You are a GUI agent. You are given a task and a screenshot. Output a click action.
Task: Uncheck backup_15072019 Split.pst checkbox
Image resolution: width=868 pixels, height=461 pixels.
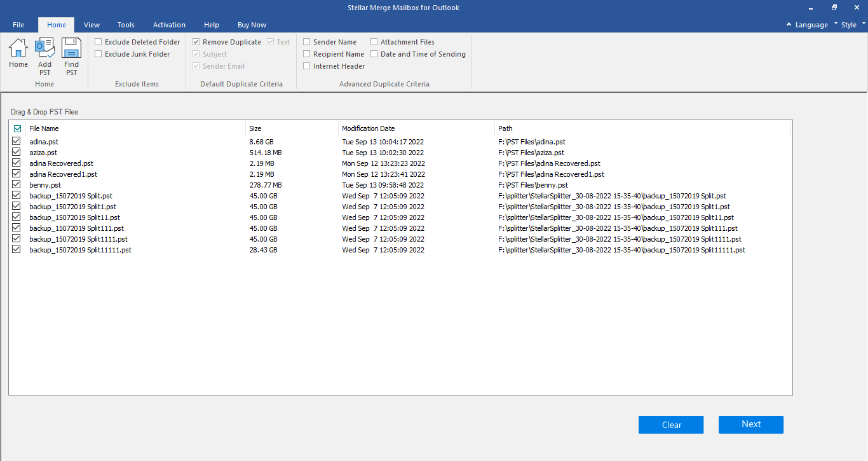coord(17,195)
